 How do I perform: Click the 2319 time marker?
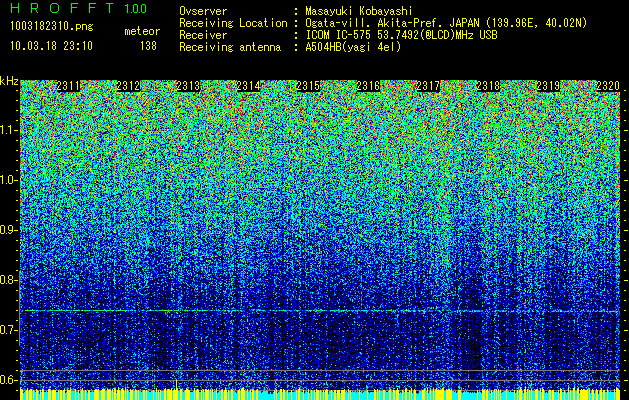click(548, 86)
